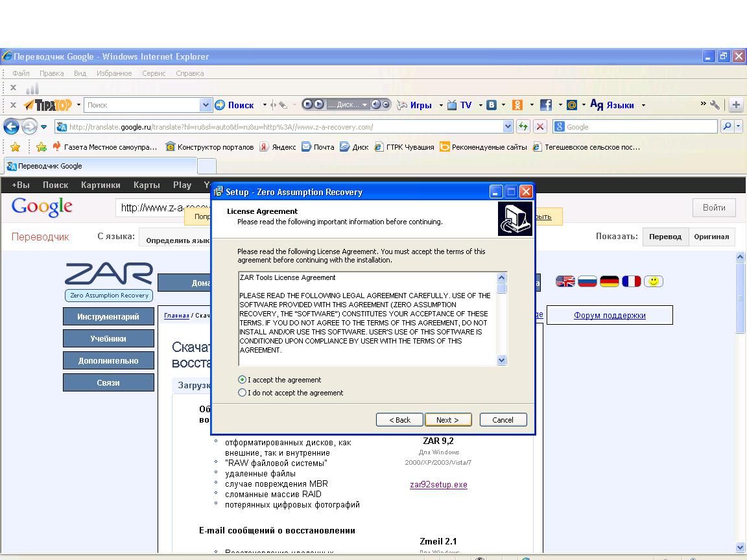The width and height of the screenshot is (747, 560).
Task: Switch display to Перевод
Action: pos(665,237)
